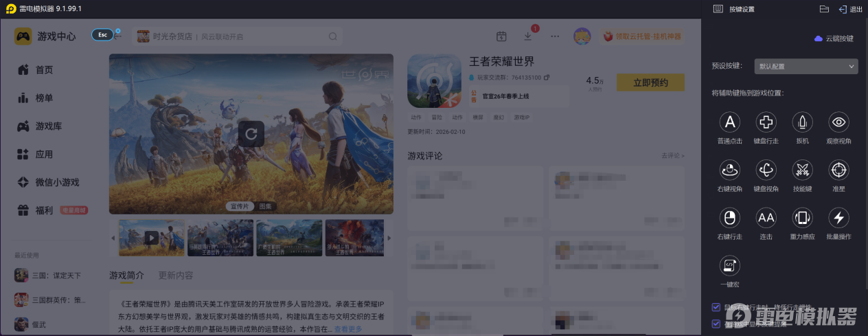Open the second gallery thumbnail
The height and width of the screenshot is (336, 868).
pyautogui.click(x=220, y=238)
